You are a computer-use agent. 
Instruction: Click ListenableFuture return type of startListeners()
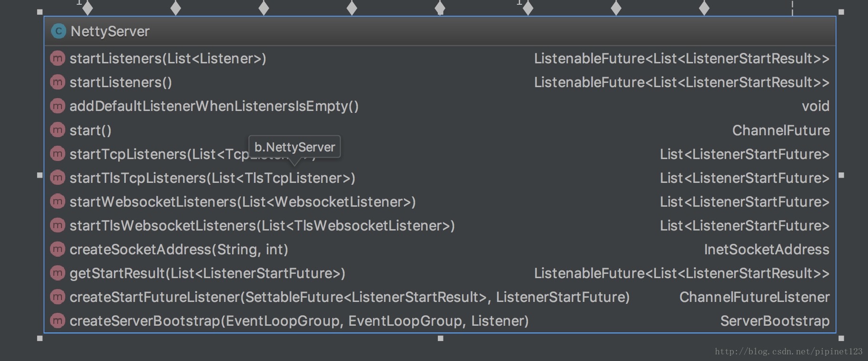pos(682,82)
